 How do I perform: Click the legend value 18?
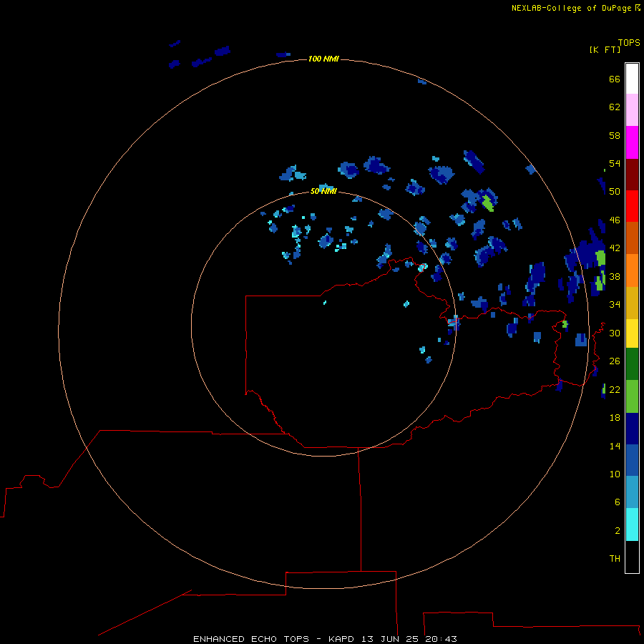coord(615,418)
